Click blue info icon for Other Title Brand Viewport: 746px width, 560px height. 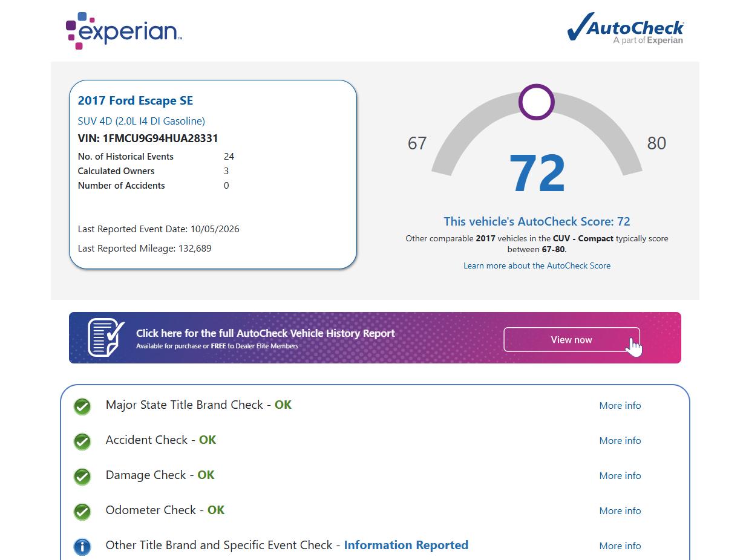point(82,547)
